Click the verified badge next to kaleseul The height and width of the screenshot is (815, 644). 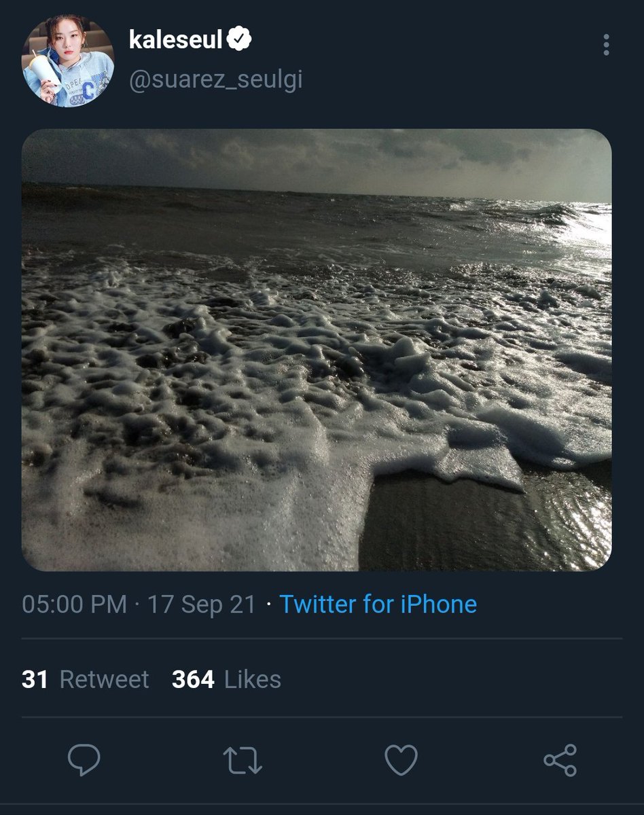(240, 40)
